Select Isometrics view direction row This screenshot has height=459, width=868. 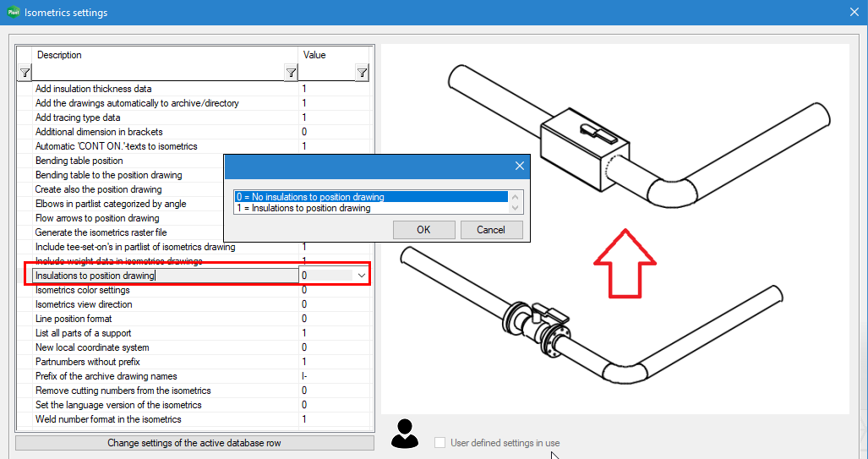coord(194,304)
